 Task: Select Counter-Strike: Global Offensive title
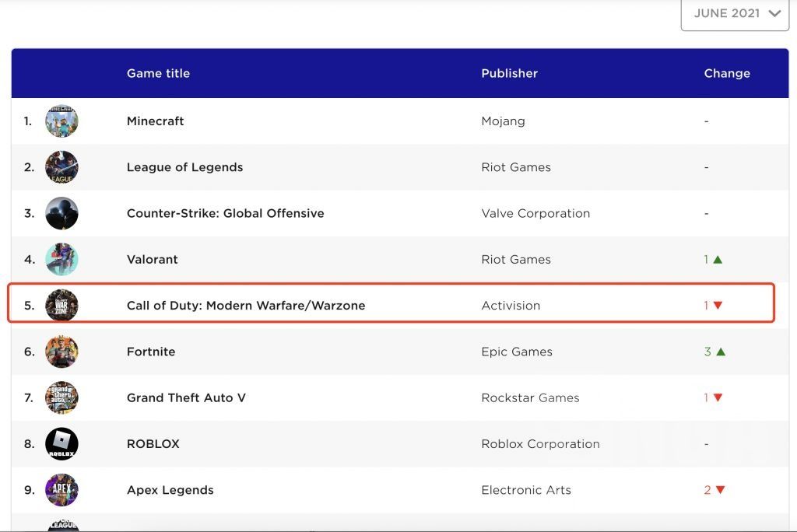pos(225,213)
